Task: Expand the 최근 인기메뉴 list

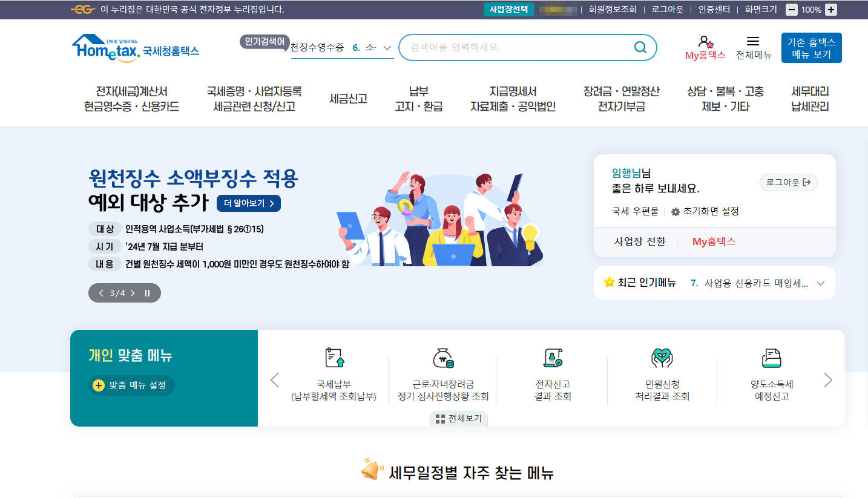Action: [x=821, y=283]
